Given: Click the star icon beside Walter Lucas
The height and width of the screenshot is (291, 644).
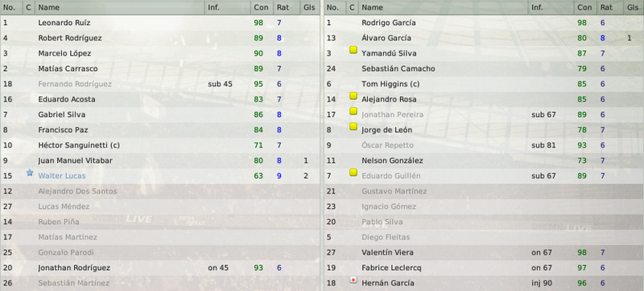Looking at the screenshot, I should coord(30,173).
